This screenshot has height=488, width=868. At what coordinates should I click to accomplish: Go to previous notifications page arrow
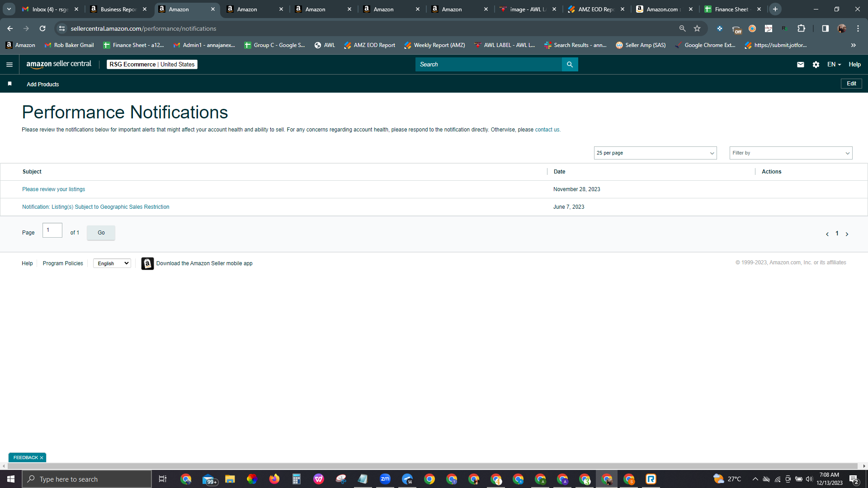[827, 234]
